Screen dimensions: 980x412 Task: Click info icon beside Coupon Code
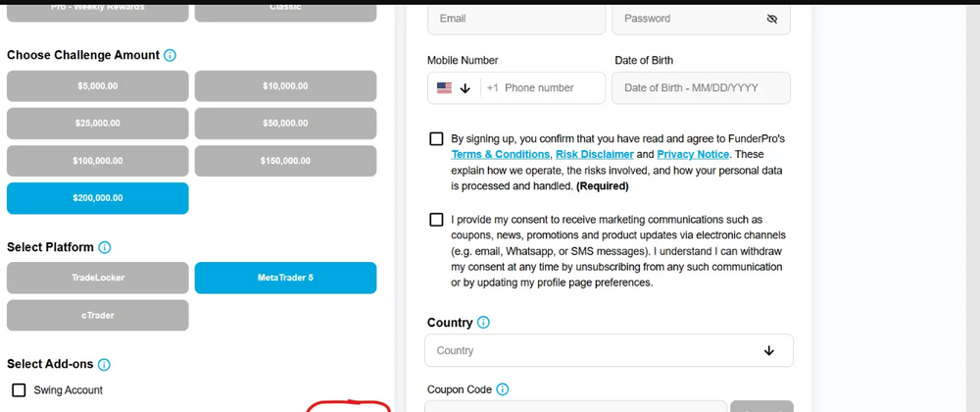503,389
